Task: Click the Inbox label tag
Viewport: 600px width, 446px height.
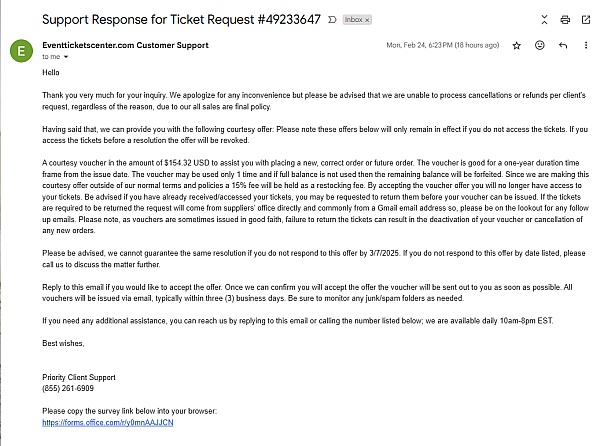Action: (351, 20)
